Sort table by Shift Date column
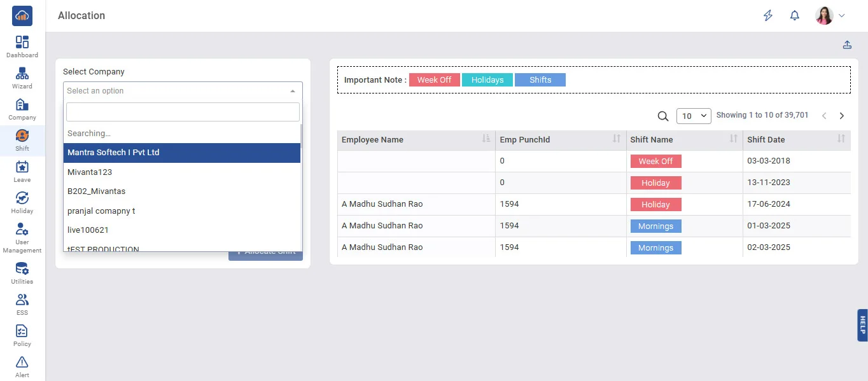Image resolution: width=868 pixels, height=381 pixels. (841, 139)
